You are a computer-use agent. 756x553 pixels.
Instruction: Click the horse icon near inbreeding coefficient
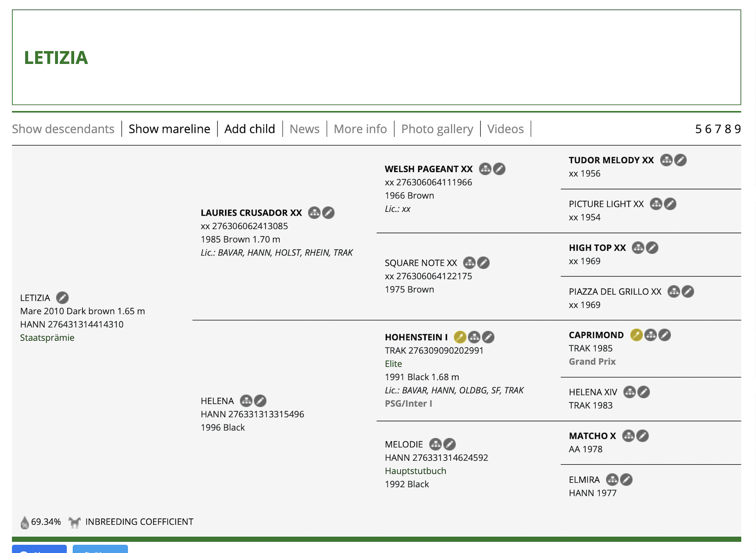click(75, 522)
